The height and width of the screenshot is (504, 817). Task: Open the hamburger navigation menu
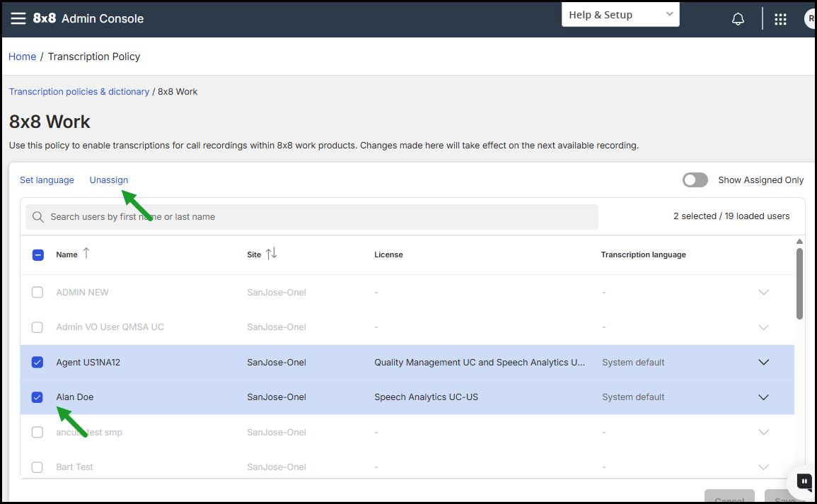point(18,19)
